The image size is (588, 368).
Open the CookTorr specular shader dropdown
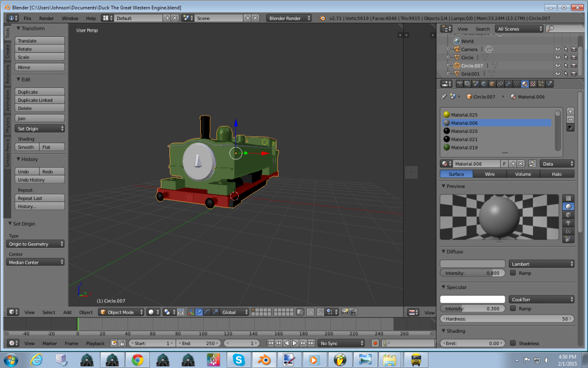click(x=541, y=300)
